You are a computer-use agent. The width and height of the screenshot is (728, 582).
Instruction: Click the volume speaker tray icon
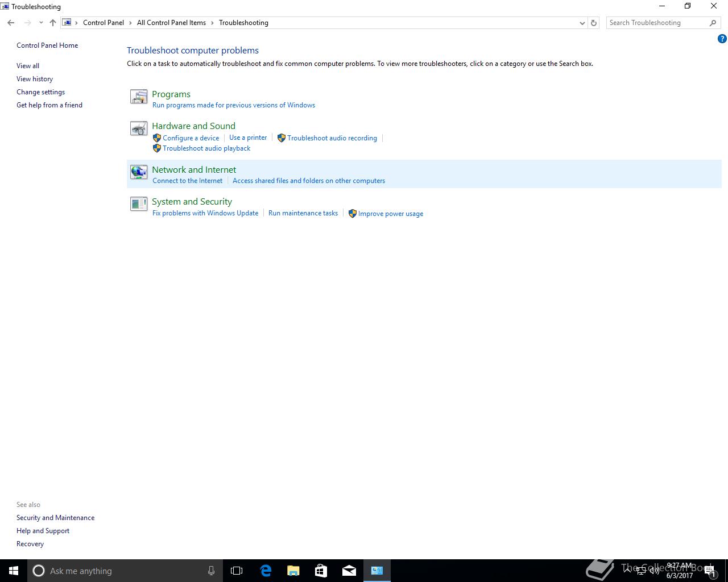[654, 571]
